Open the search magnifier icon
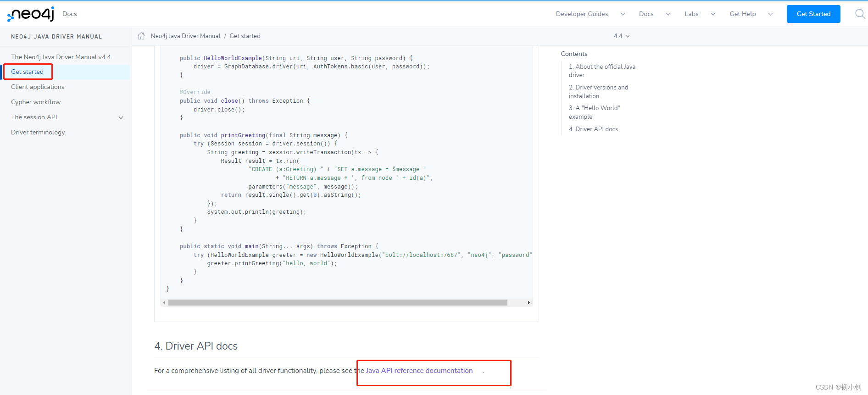This screenshot has width=868, height=395. coord(860,14)
